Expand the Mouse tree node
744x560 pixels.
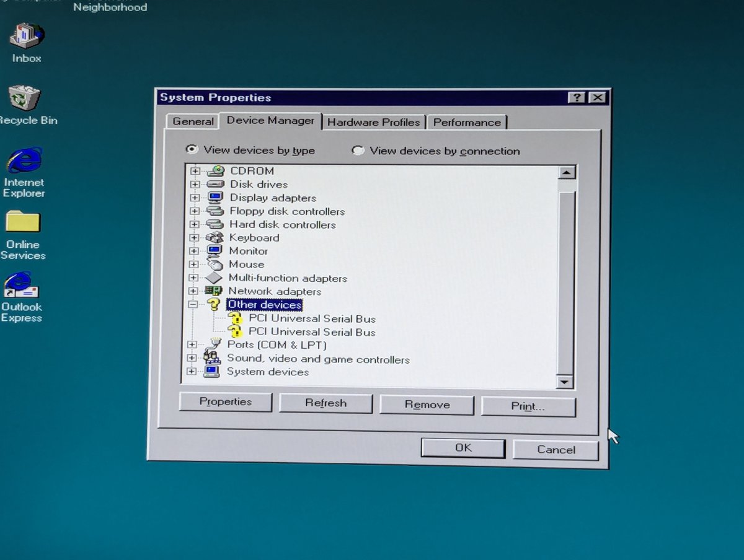tap(194, 265)
